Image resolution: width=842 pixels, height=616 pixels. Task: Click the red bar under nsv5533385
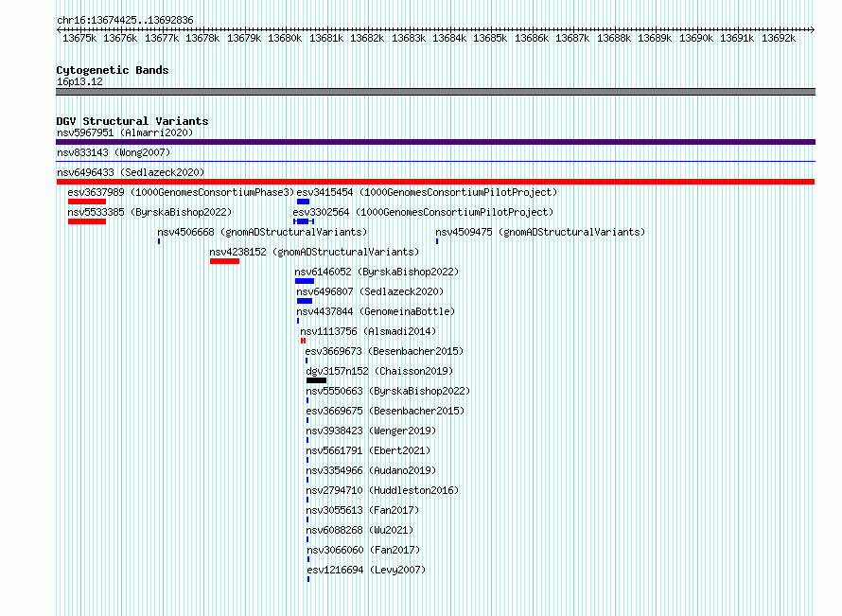click(x=87, y=221)
